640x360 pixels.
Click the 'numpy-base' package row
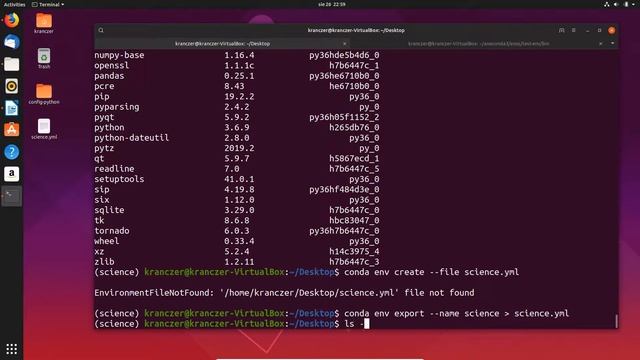tap(237, 55)
